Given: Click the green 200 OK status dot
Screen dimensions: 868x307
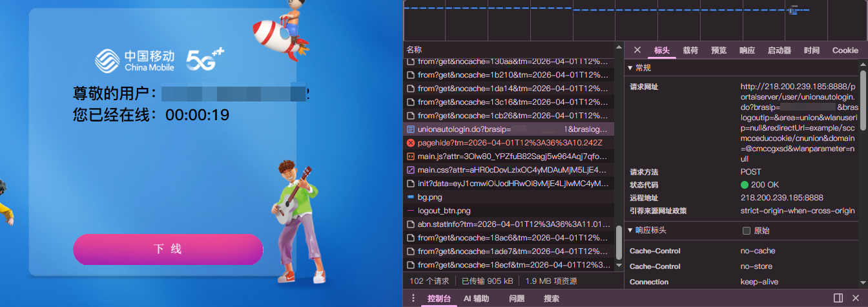Looking at the screenshot, I should 745,185.
